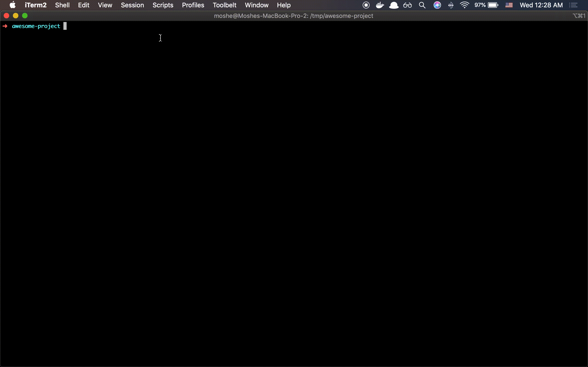Click the glasses icon in menu bar

click(x=407, y=5)
